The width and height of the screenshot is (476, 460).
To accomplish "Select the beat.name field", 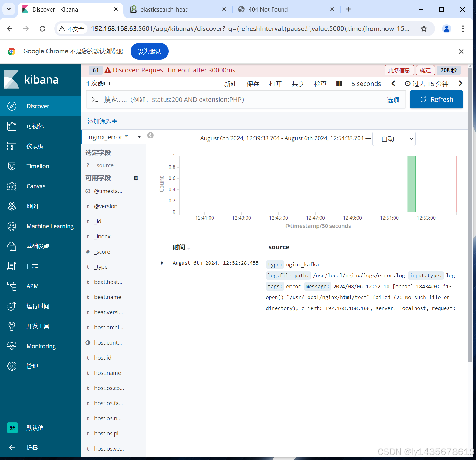I will click(x=107, y=297).
